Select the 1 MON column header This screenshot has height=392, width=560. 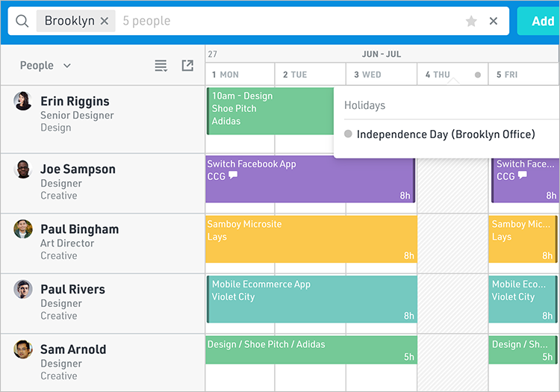point(240,74)
